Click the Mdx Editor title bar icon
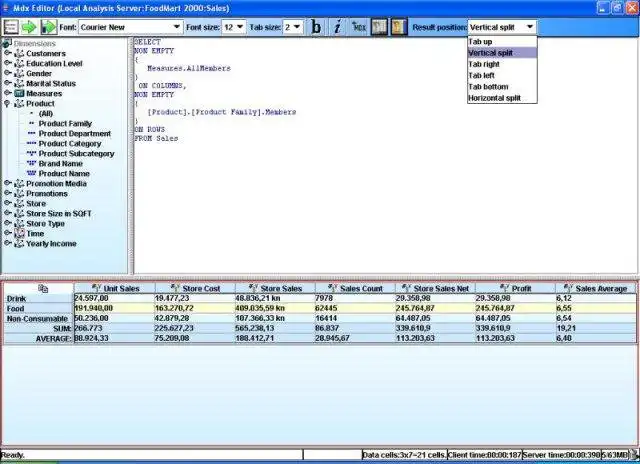640x464 pixels. tap(6, 8)
